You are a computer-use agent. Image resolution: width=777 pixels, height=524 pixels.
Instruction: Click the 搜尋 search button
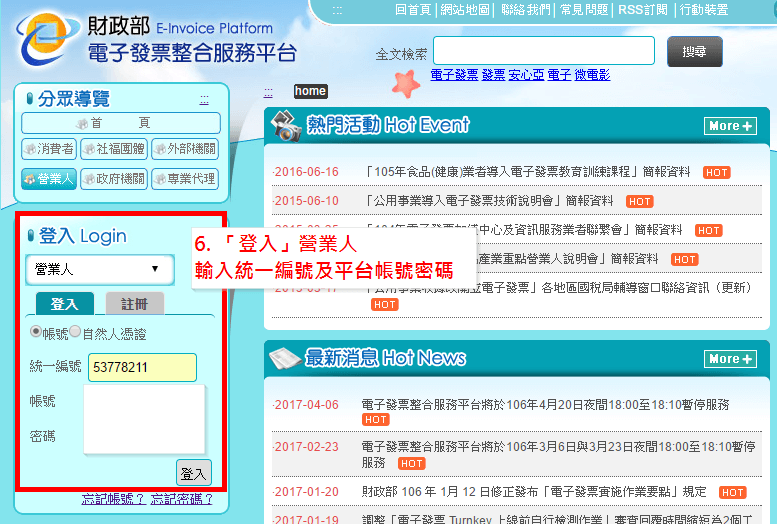tap(695, 52)
